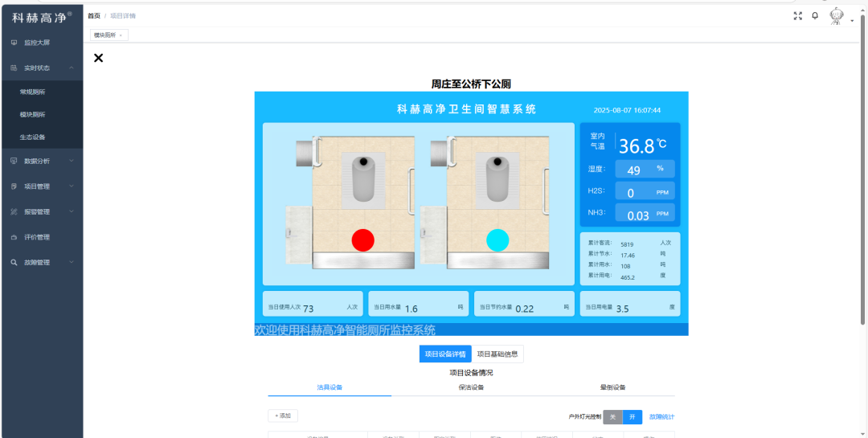This screenshot has width=868, height=438.
Task: Switch to the 洁具设备 tab
Action: (330, 387)
